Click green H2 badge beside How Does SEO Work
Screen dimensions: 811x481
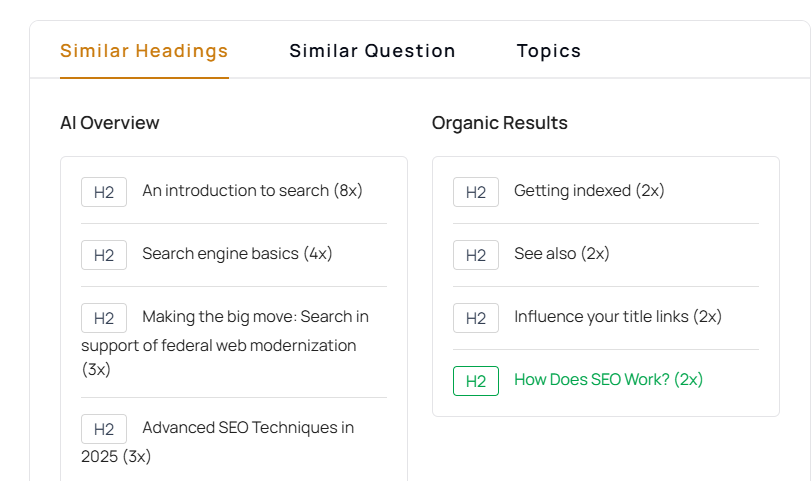coord(476,381)
